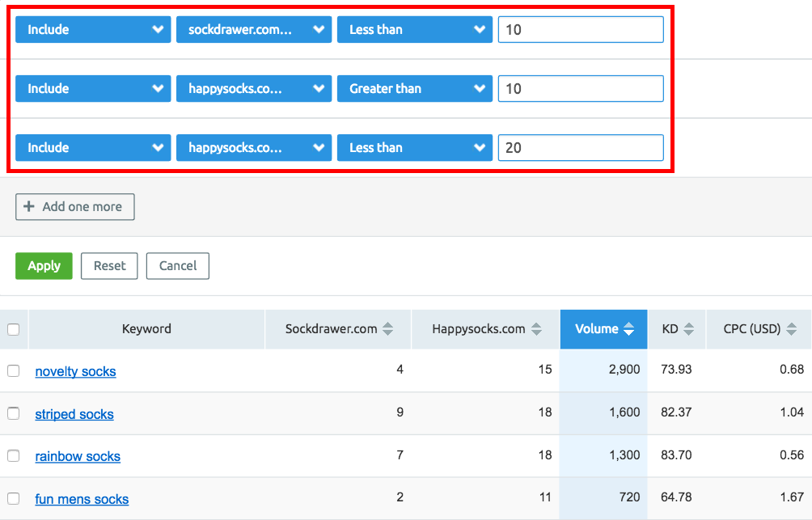The width and height of the screenshot is (812, 520).
Task: Click CPC value 0.68
Action: pos(792,370)
